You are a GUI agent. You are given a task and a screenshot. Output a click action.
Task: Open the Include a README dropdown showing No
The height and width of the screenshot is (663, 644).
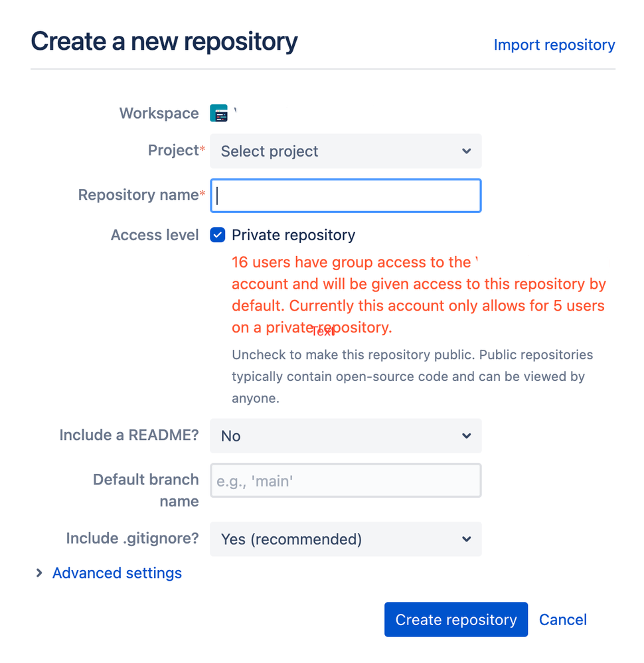click(x=346, y=435)
